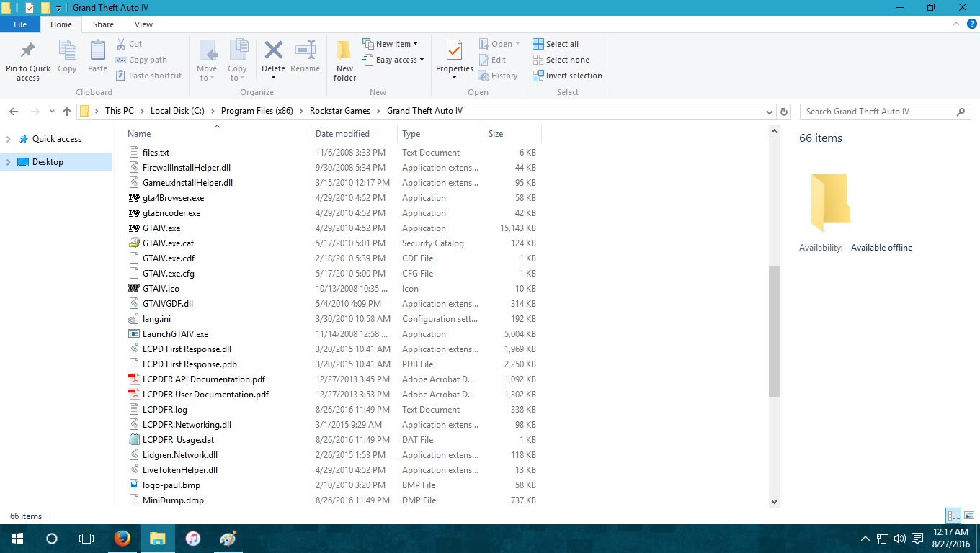The width and height of the screenshot is (980, 553).
Task: Expand the Quick access tree node
Action: pos(9,139)
